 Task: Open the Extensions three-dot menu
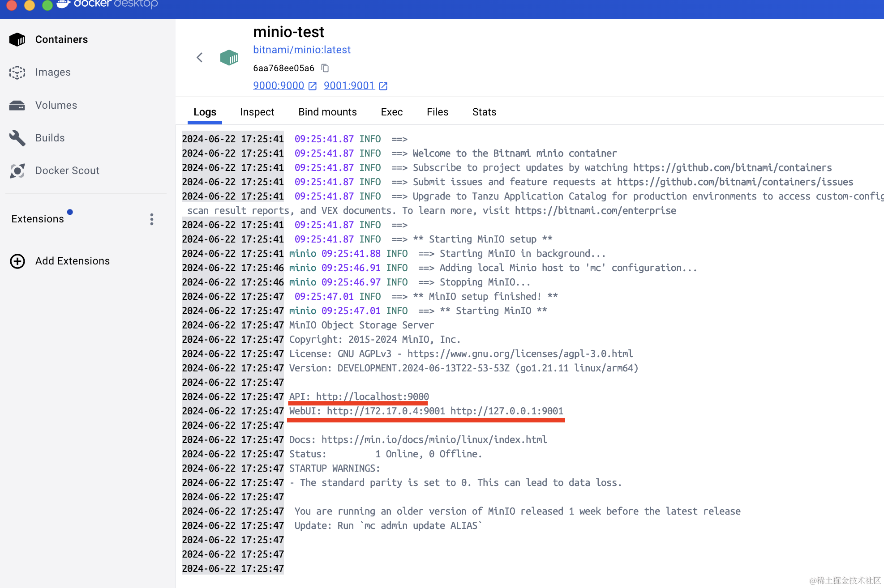pos(152,219)
